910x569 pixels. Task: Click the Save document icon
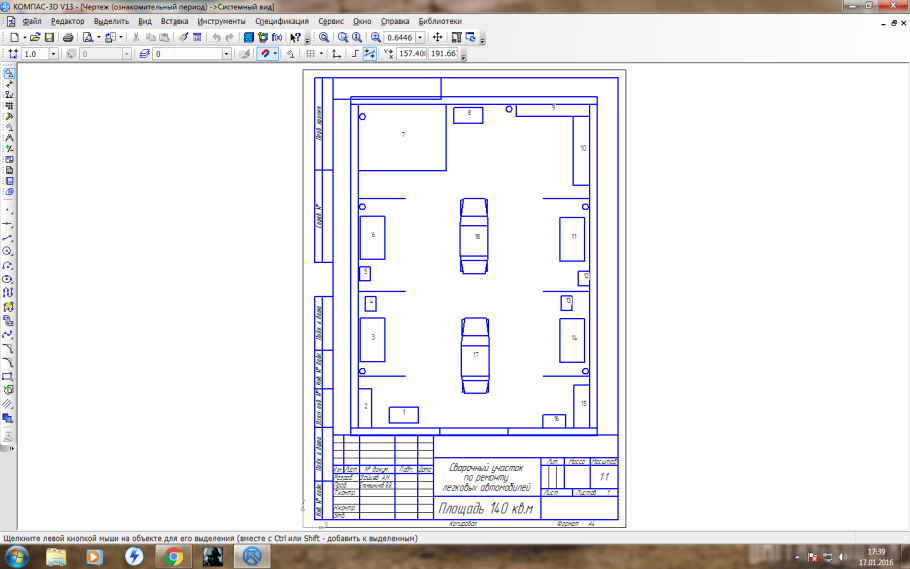click(49, 38)
